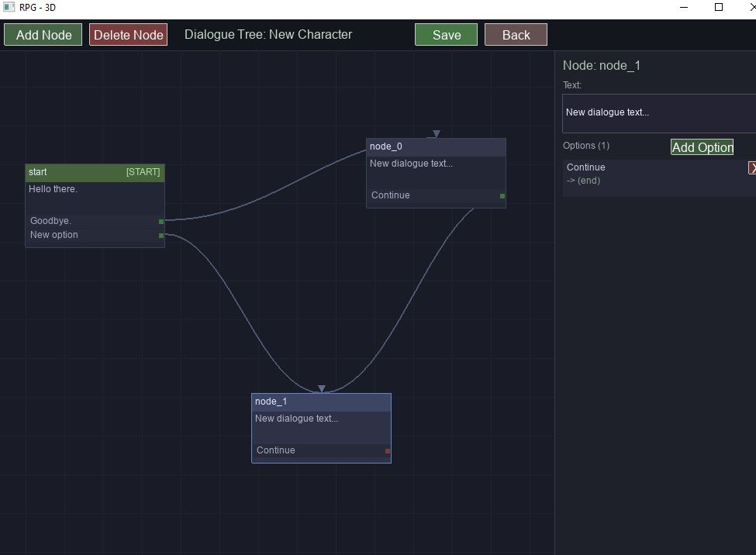Viewport: 756px width, 555px height.
Task: Click the -> (end) target label
Action: [x=583, y=181]
